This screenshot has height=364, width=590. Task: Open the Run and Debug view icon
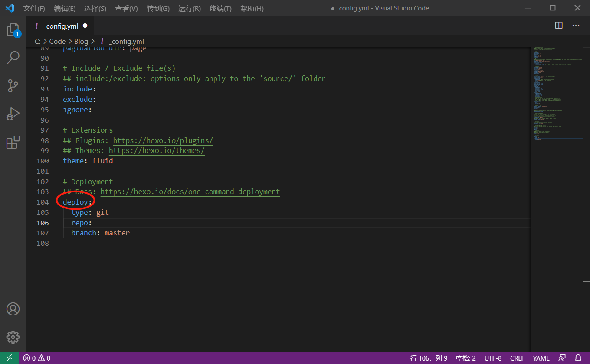point(13,114)
